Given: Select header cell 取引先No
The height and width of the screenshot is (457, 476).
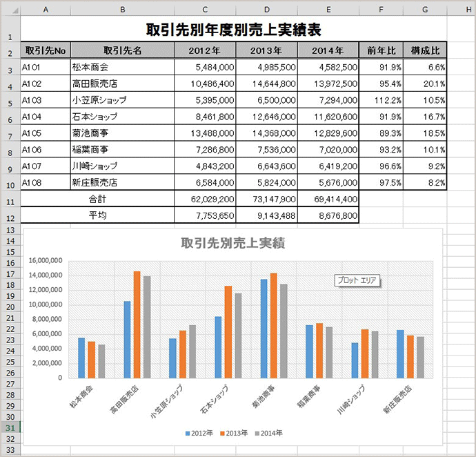Looking at the screenshot, I should coord(46,50).
